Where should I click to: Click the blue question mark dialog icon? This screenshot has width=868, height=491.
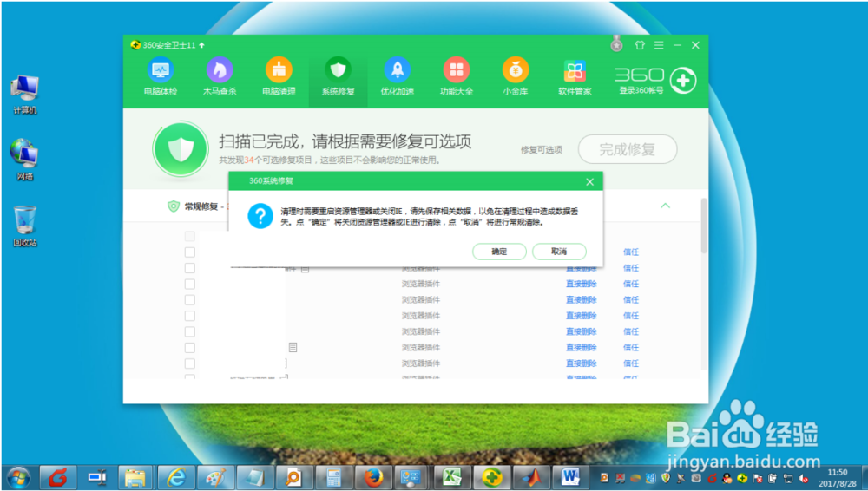[260, 216]
